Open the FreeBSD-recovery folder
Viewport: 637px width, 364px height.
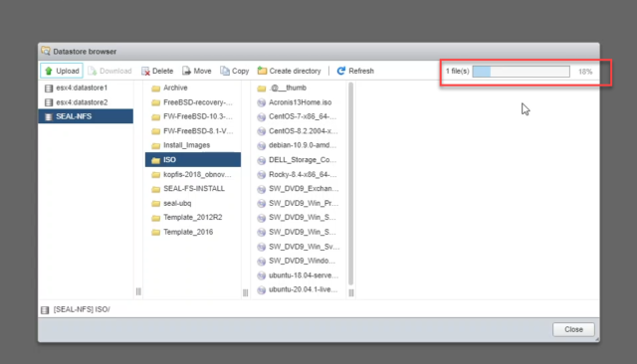pos(193,102)
